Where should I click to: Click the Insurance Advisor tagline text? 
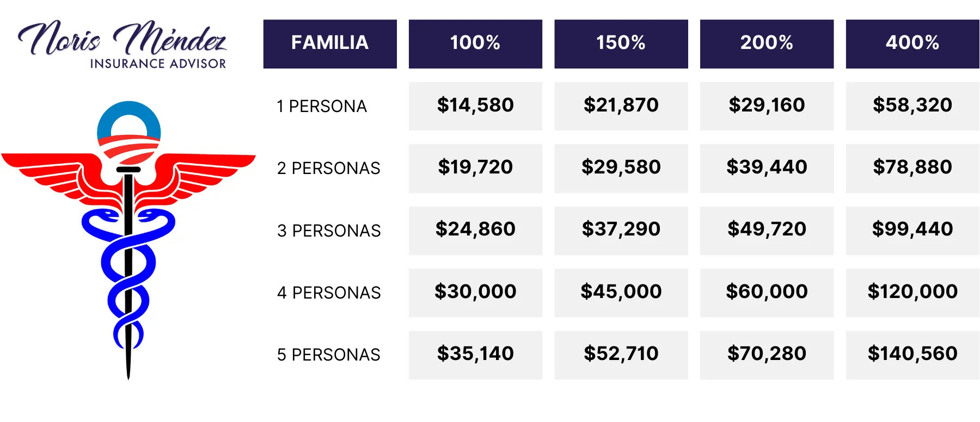pos(158,64)
